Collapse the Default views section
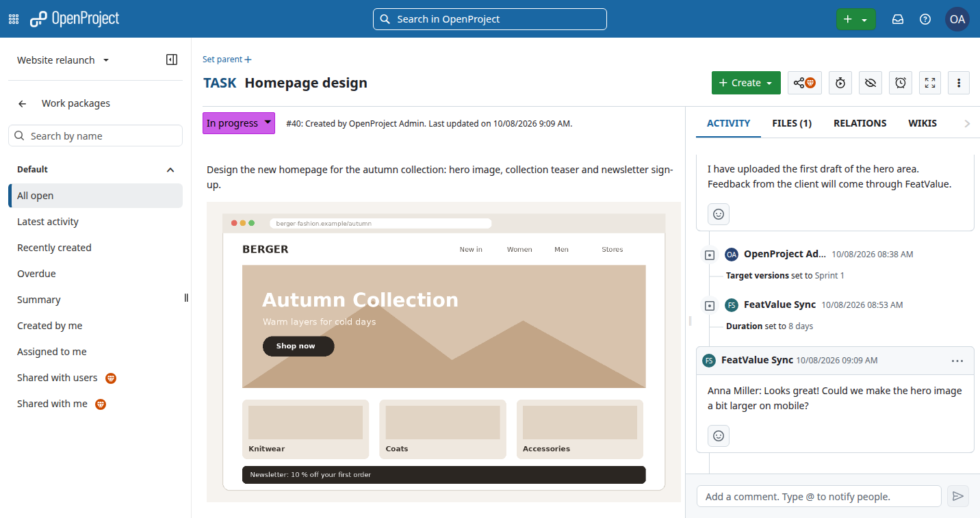 click(170, 170)
